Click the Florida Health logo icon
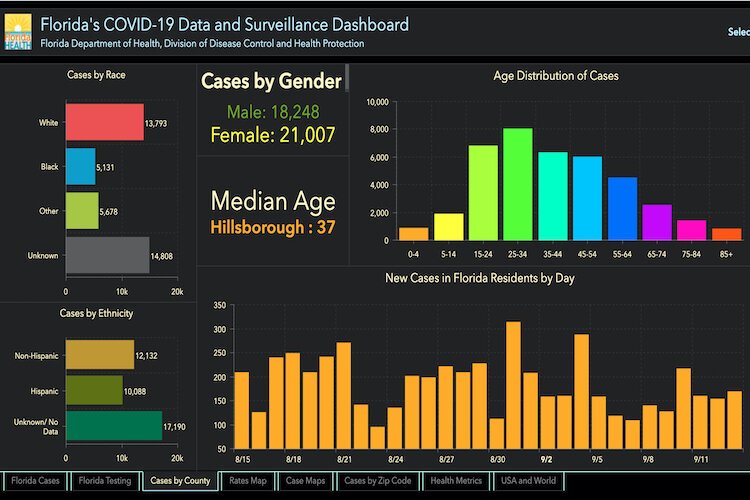This screenshot has height=500, width=750. tap(18, 32)
